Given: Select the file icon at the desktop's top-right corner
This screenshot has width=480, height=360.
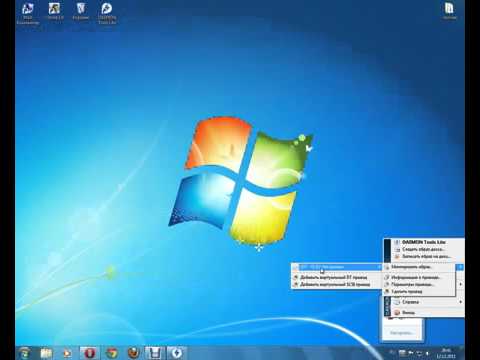Looking at the screenshot, I should coord(449,11).
